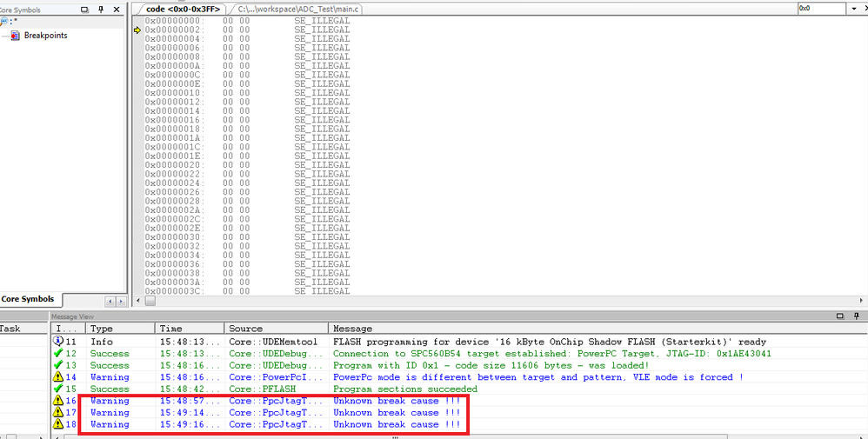Click the success checkmark of message 15

click(58, 389)
